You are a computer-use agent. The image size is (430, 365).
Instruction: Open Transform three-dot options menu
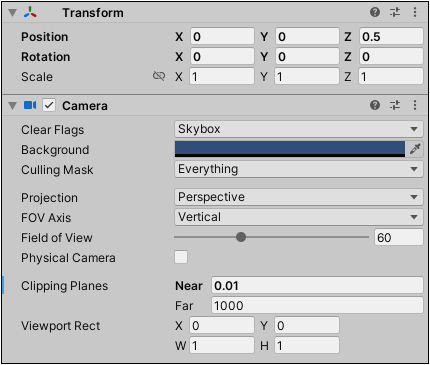(x=415, y=12)
